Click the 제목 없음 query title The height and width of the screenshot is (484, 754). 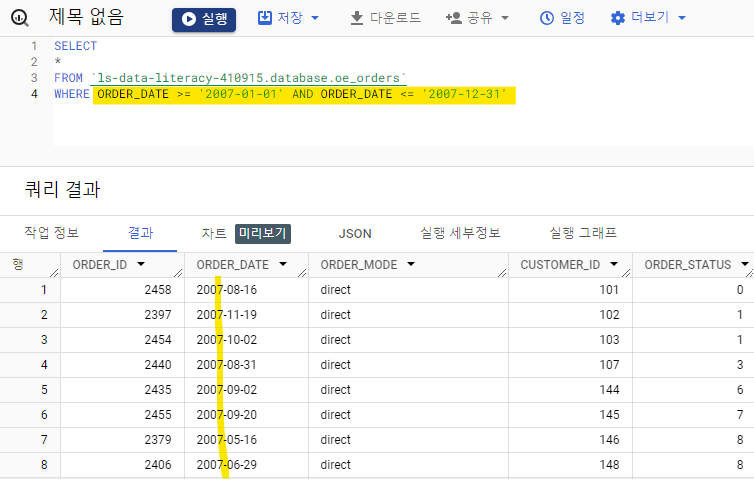pyautogui.click(x=87, y=17)
